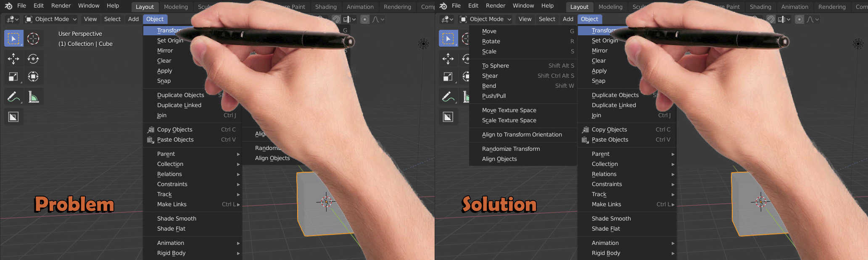Open the Render menu in Solution image

pyautogui.click(x=496, y=6)
